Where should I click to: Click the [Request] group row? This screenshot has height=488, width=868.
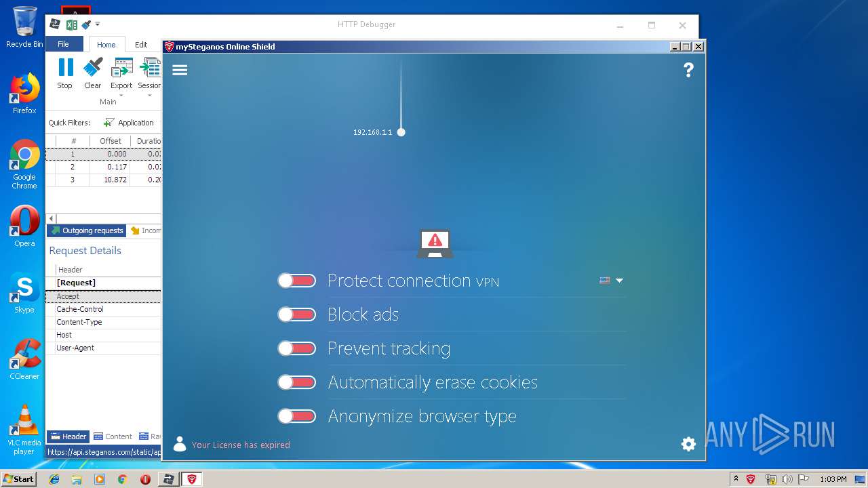point(103,283)
